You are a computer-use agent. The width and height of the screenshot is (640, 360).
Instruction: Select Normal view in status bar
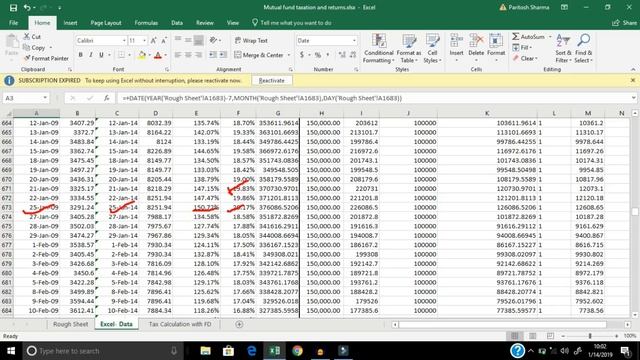coord(515,336)
